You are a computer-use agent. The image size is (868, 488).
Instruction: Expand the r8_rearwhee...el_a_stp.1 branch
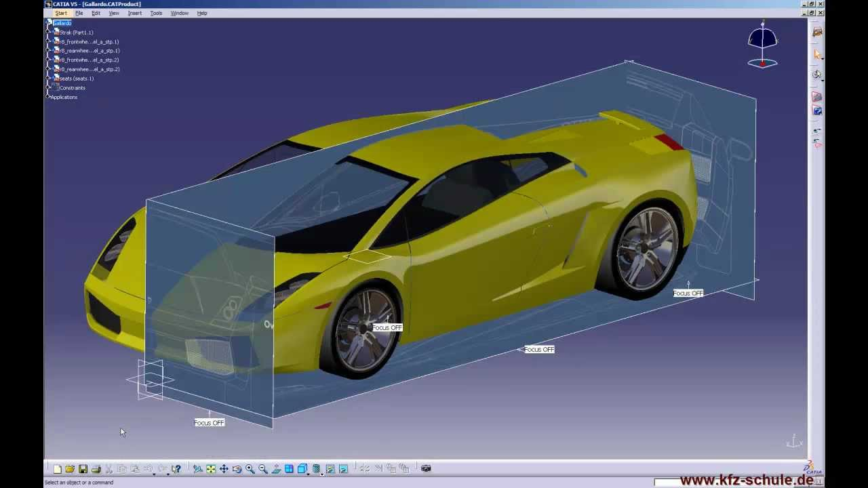48,50
